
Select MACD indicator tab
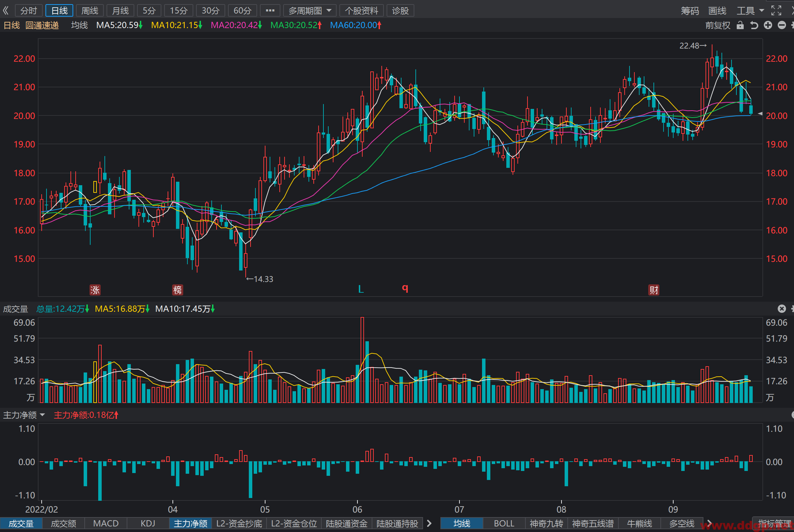tap(106, 523)
